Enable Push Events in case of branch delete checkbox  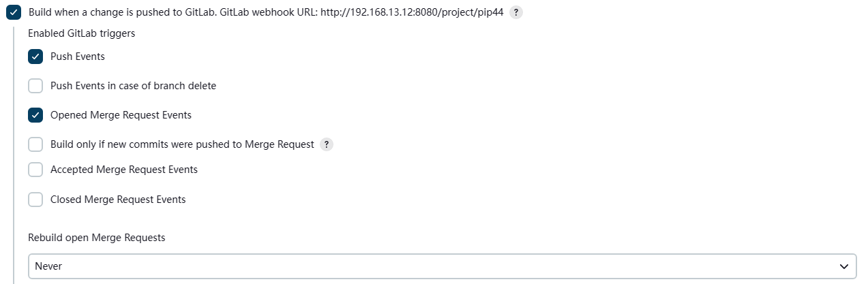coord(35,86)
